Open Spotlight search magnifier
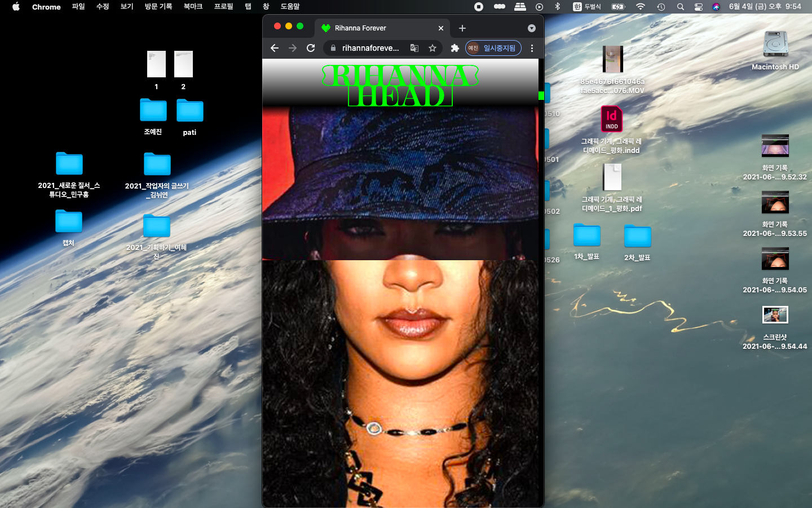Image resolution: width=812 pixels, height=508 pixels. 681,7
